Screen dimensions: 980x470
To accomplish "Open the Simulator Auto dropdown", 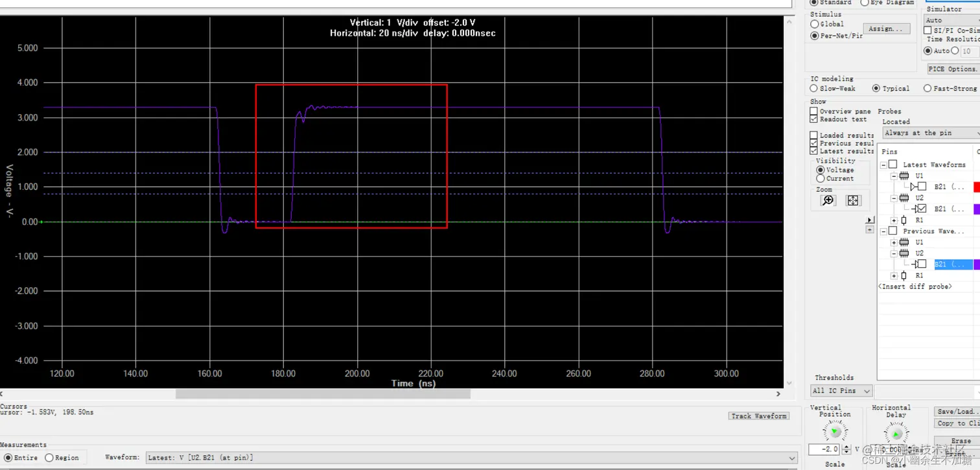I will pyautogui.click(x=951, y=20).
